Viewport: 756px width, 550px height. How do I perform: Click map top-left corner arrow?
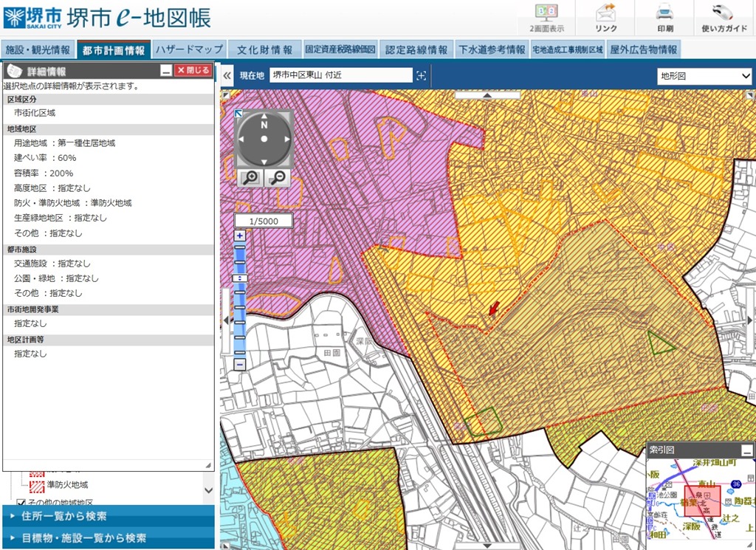pos(226,95)
